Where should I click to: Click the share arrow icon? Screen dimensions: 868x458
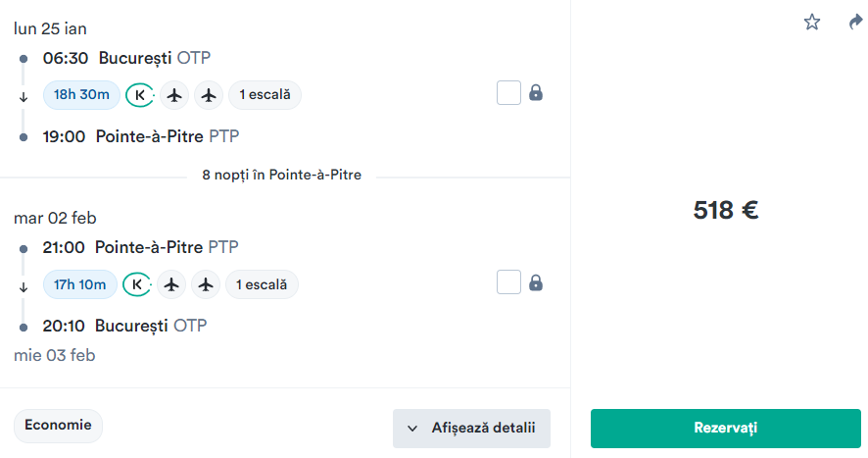click(855, 23)
